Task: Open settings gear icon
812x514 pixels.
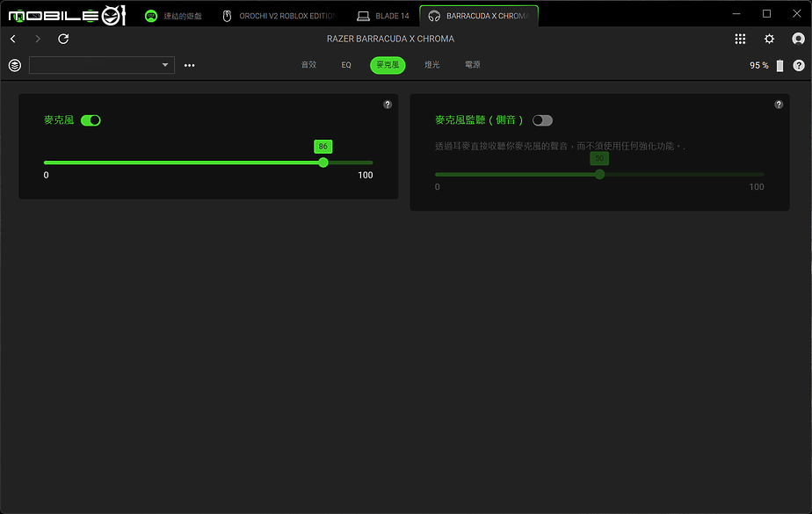Action: pyautogui.click(x=769, y=39)
